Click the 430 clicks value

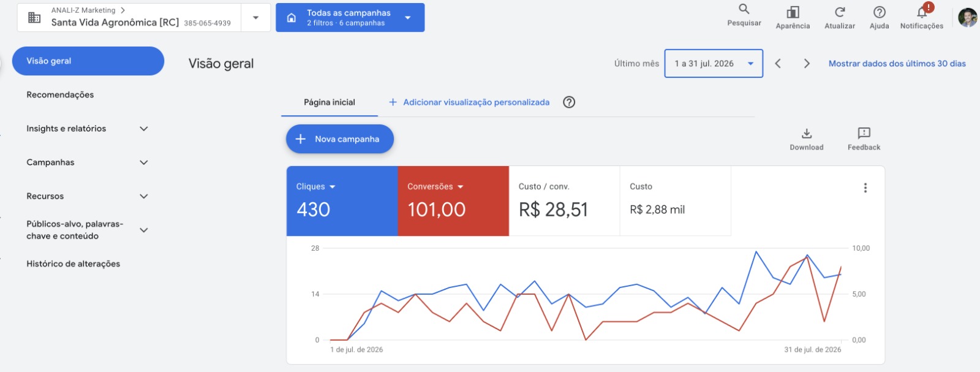pos(314,210)
